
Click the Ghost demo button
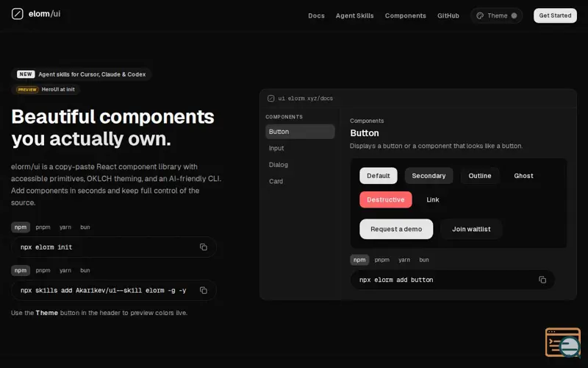(523, 176)
